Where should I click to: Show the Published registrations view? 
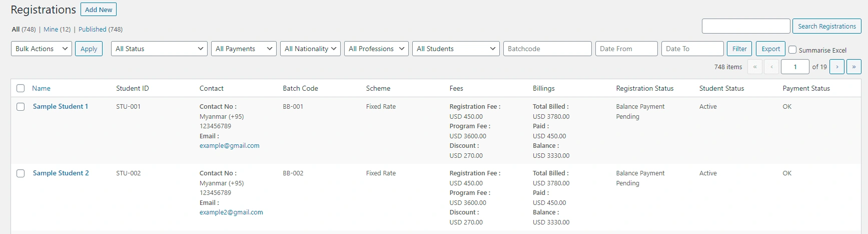[93, 30]
